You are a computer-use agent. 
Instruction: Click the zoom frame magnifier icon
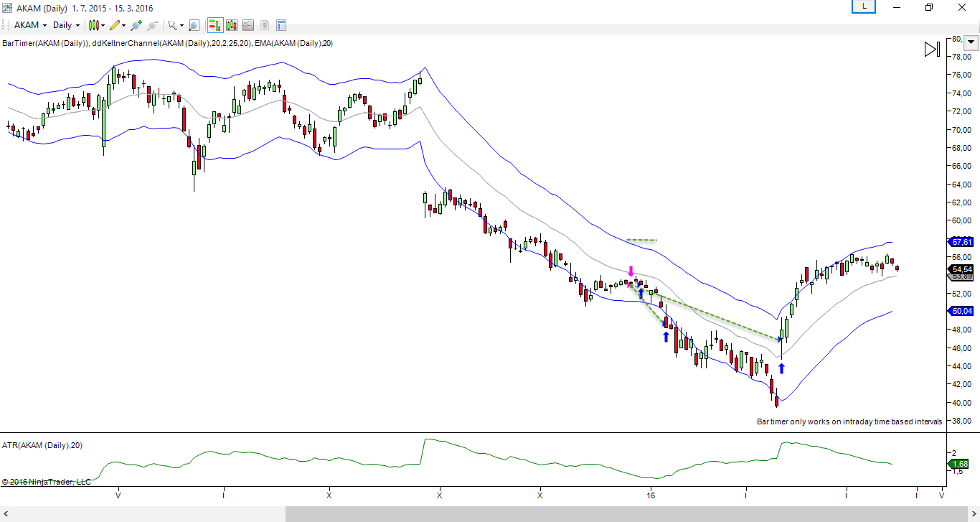coord(194,25)
